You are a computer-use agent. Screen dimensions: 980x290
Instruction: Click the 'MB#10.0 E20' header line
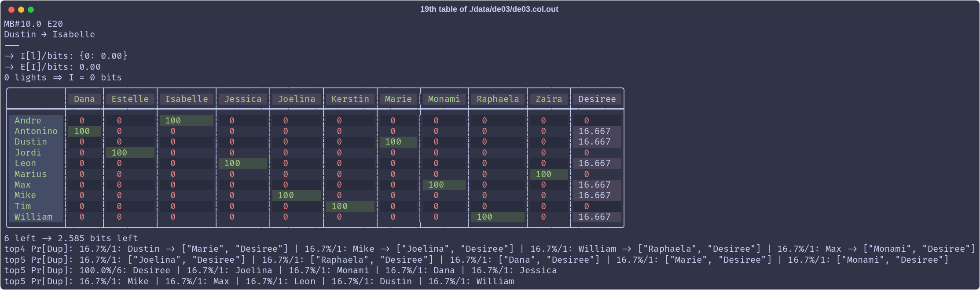[33, 24]
